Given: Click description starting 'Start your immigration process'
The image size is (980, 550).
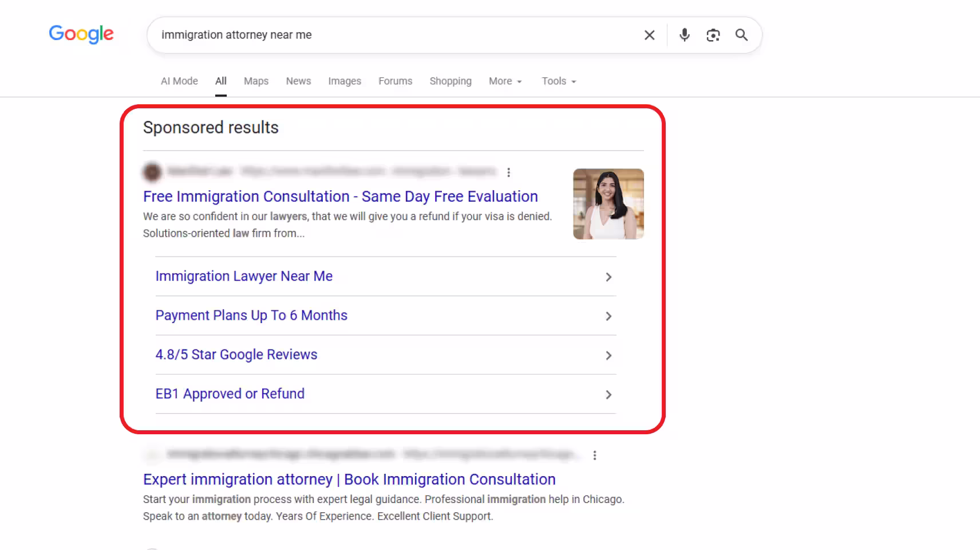Looking at the screenshot, I should [x=384, y=508].
